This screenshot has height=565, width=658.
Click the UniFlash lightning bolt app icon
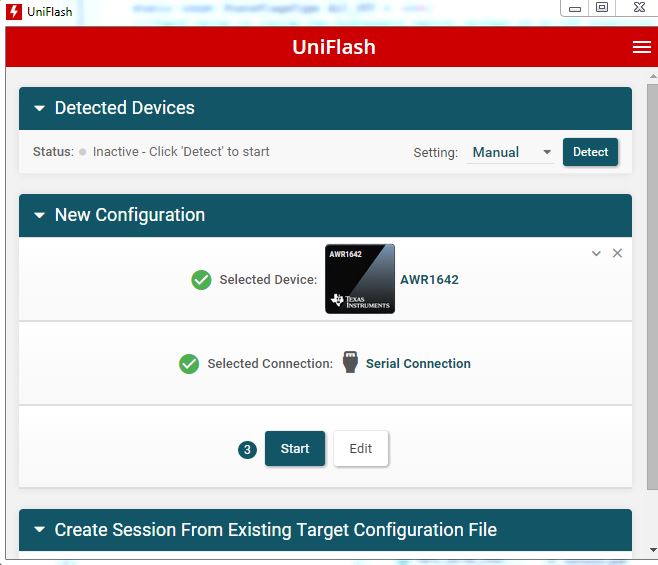click(14, 12)
